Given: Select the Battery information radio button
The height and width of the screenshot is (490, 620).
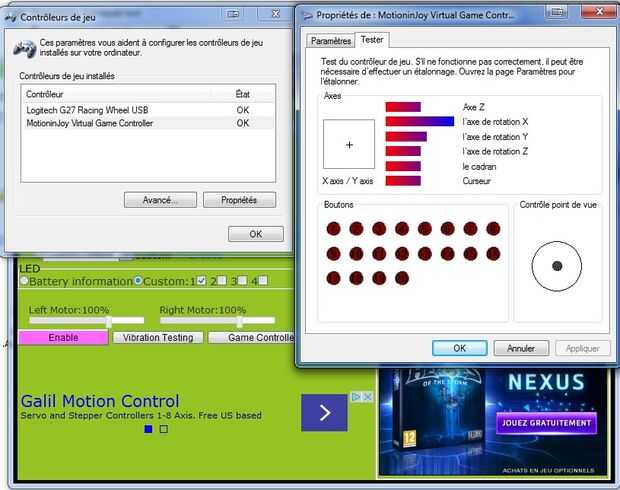Looking at the screenshot, I should pos(24,281).
